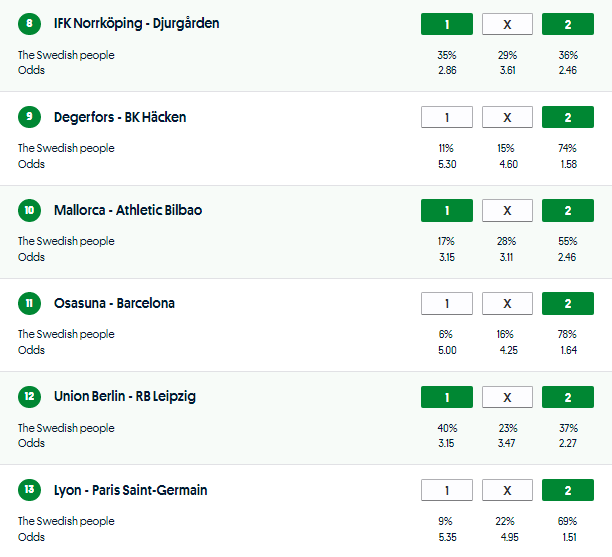Open the Lyon - Paris Saint-Germain match title

point(130,490)
